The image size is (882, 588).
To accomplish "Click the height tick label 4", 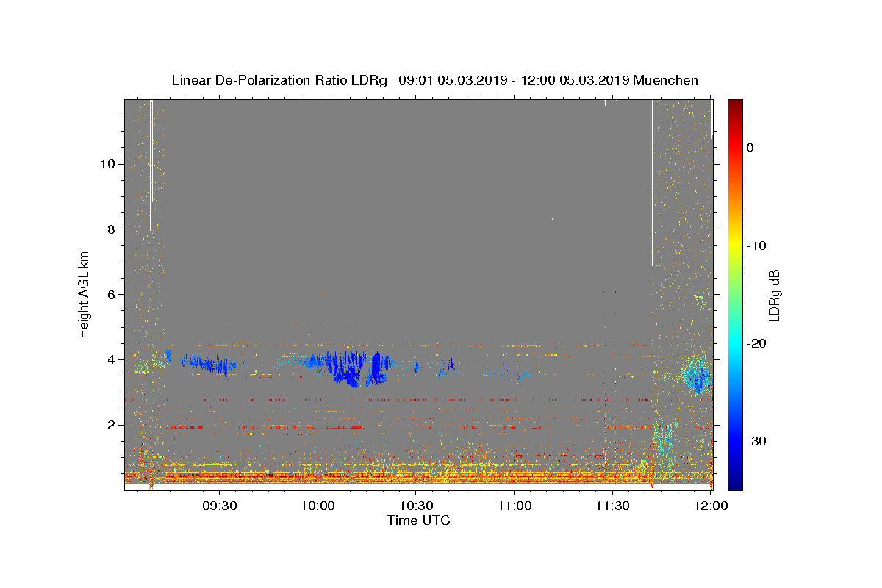I will click(x=110, y=359).
